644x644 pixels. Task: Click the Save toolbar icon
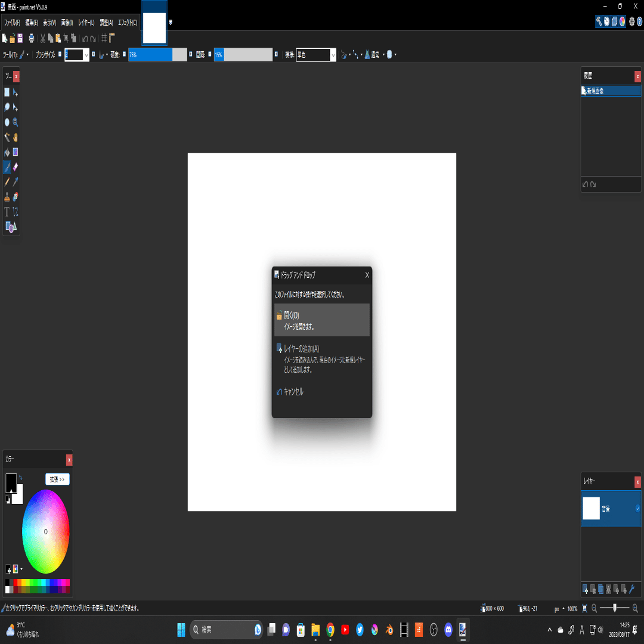pyautogui.click(x=20, y=39)
